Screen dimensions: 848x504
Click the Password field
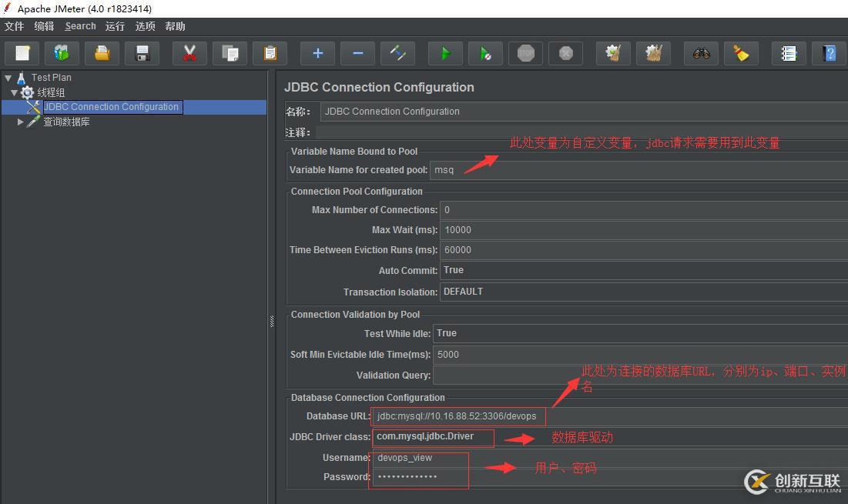click(610, 477)
